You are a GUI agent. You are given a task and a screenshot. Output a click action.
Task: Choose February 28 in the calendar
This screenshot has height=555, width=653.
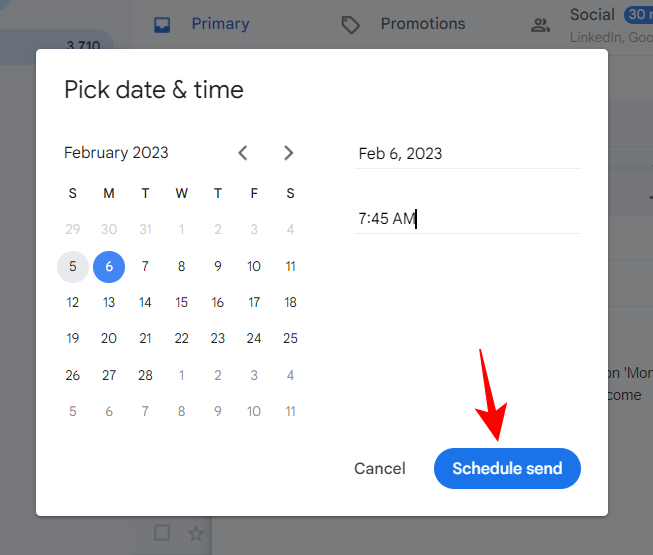click(145, 376)
